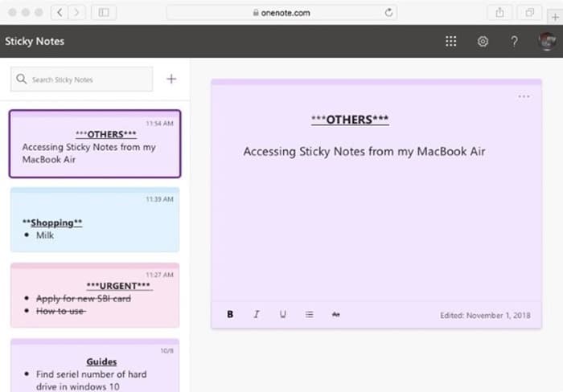Click the onenote.com address bar
Image resolution: width=563 pixels, height=392 pixels.
click(x=281, y=13)
